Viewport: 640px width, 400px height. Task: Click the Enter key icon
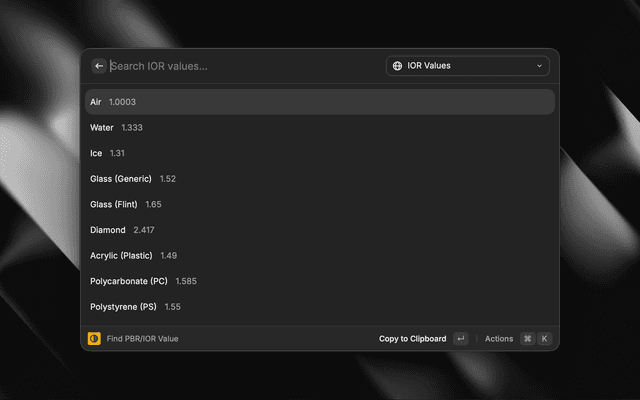point(460,339)
